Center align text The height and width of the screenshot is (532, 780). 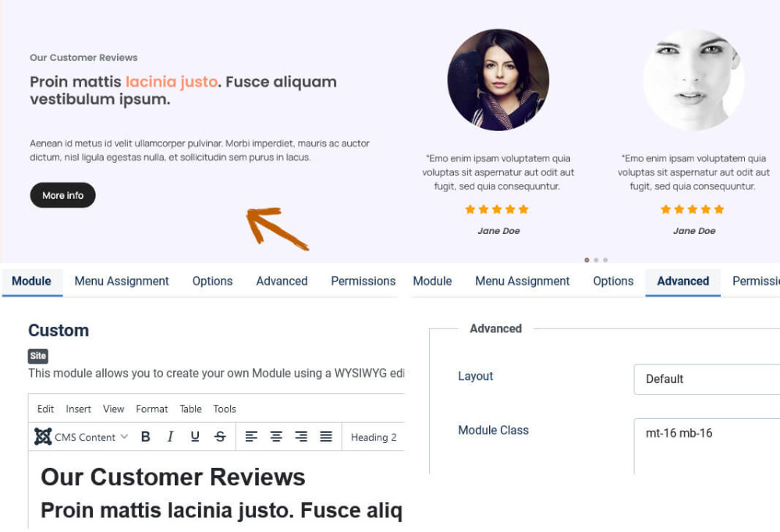(276, 437)
